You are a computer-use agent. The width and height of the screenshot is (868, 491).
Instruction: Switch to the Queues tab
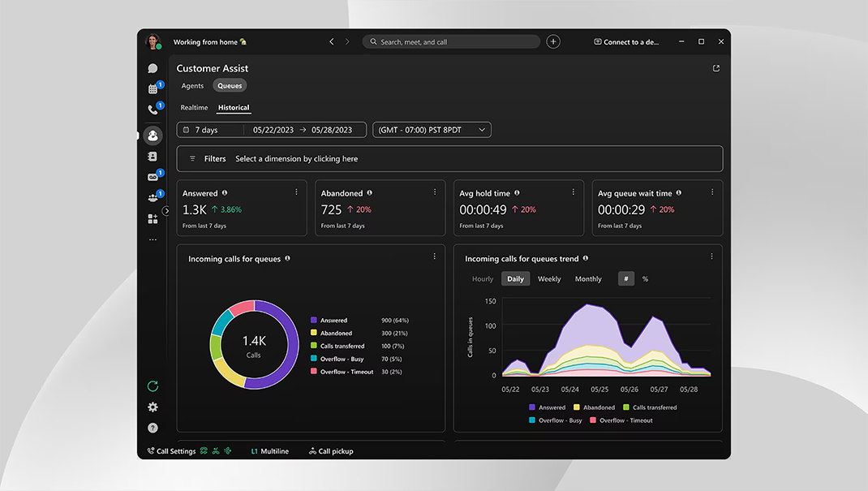point(230,86)
